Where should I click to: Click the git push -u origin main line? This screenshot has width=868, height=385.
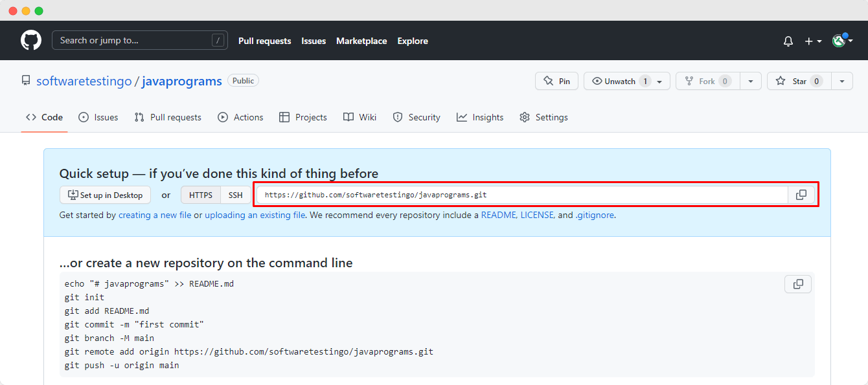coord(122,365)
